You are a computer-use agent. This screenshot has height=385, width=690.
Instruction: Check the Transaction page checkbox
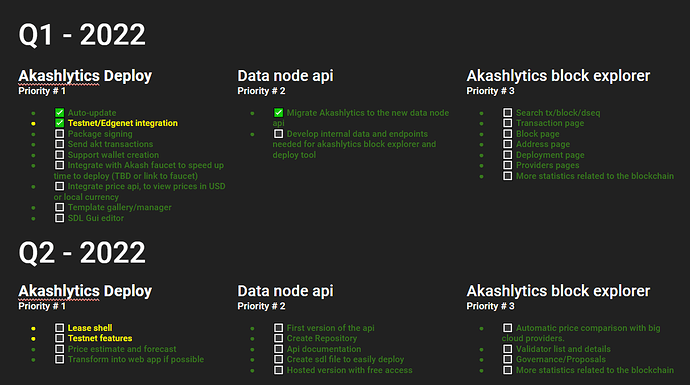[x=507, y=123]
